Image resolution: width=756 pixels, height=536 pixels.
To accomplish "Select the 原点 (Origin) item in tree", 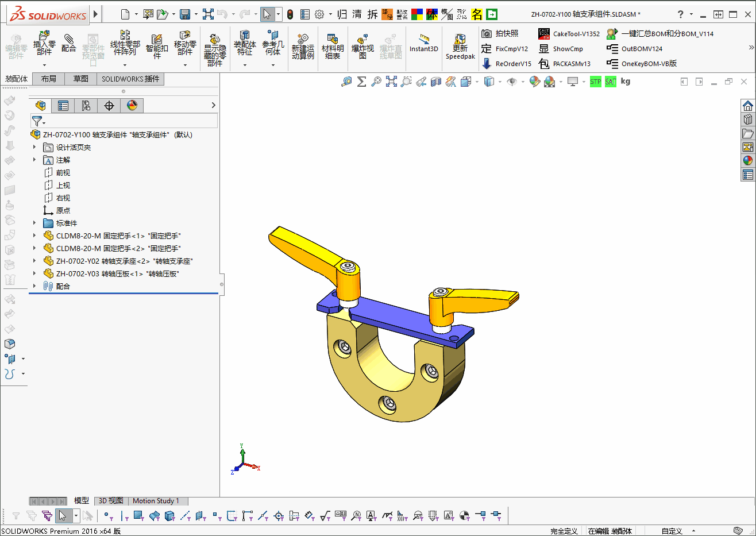I will pos(63,210).
